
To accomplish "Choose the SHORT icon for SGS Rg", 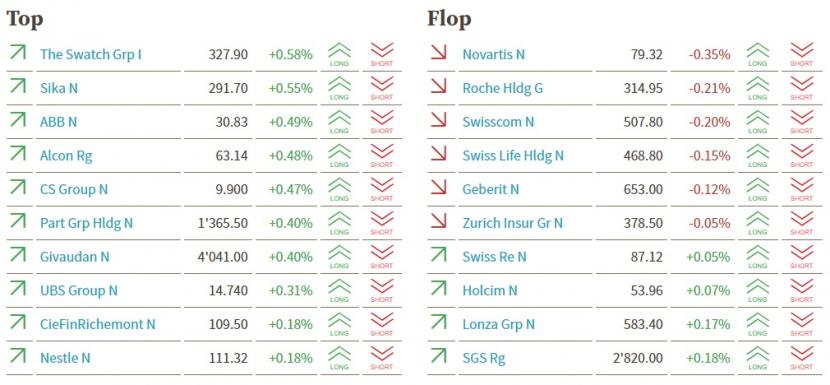I will 801,358.
